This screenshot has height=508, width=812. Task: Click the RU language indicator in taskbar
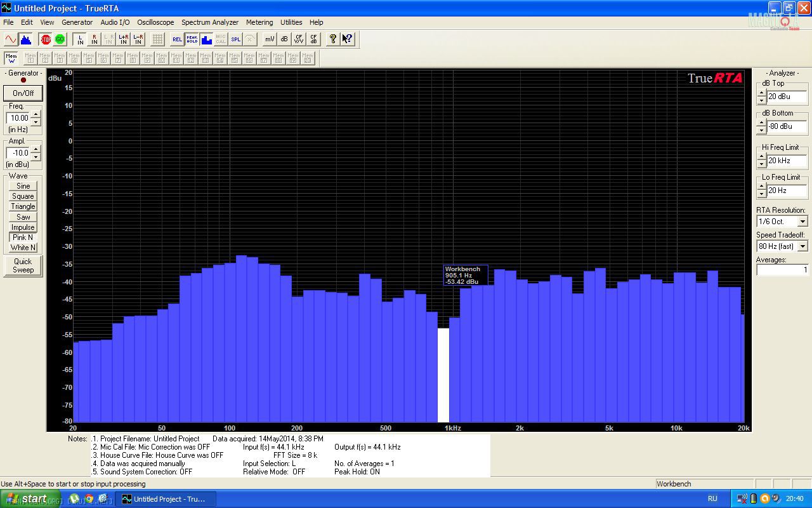click(x=712, y=499)
